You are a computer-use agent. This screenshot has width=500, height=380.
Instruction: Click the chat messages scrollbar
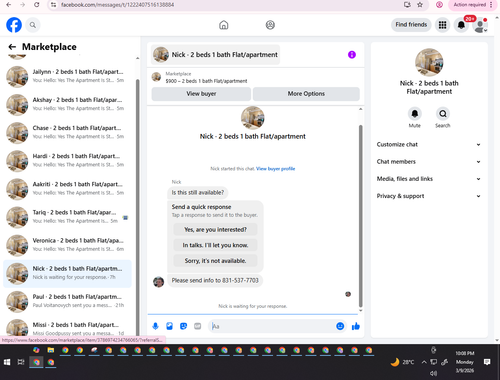pyautogui.click(x=360, y=216)
